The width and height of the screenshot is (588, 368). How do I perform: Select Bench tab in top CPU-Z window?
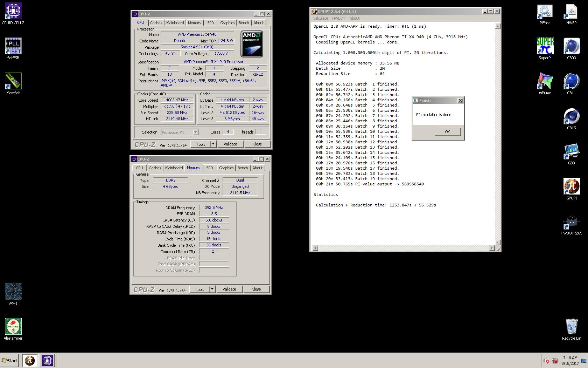tap(244, 23)
